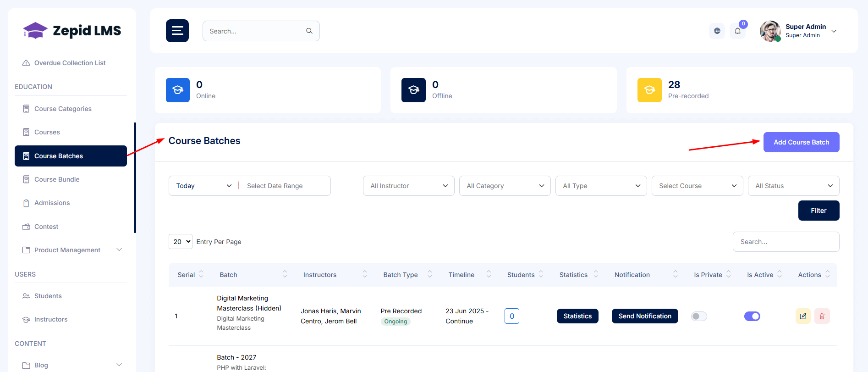This screenshot has height=372, width=868.
Task: Click Send Notification for first batch
Action: 645,316
